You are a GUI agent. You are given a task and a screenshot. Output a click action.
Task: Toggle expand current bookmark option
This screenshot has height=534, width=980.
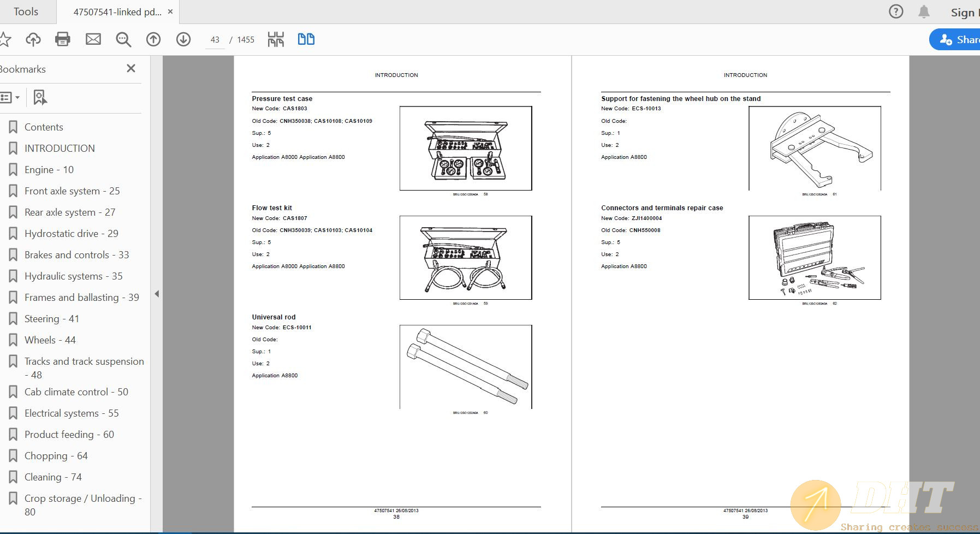point(38,97)
